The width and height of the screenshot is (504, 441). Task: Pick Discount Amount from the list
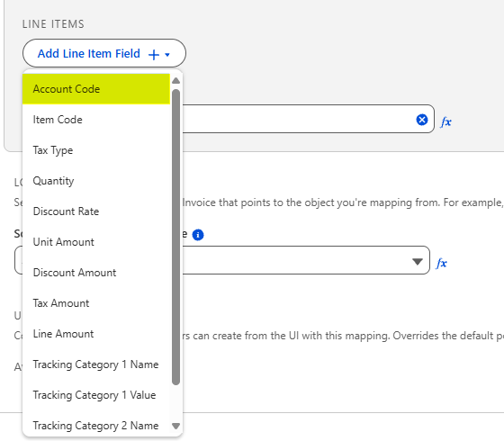click(x=96, y=273)
